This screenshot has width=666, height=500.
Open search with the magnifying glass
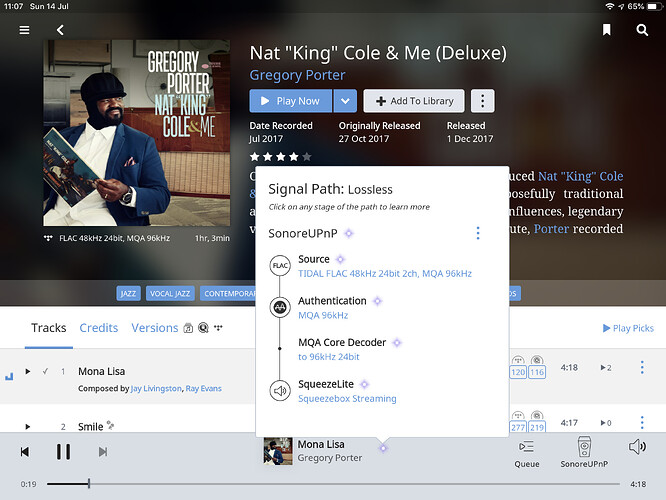coord(642,30)
